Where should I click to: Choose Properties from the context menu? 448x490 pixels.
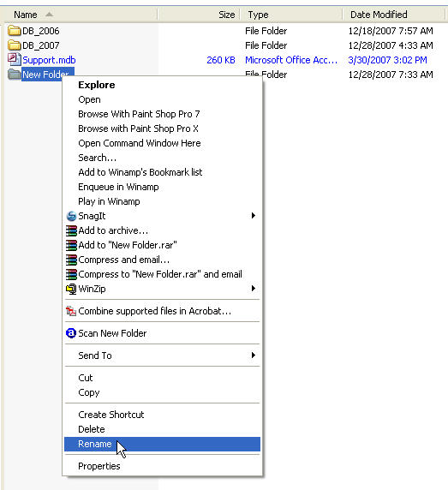163,466
